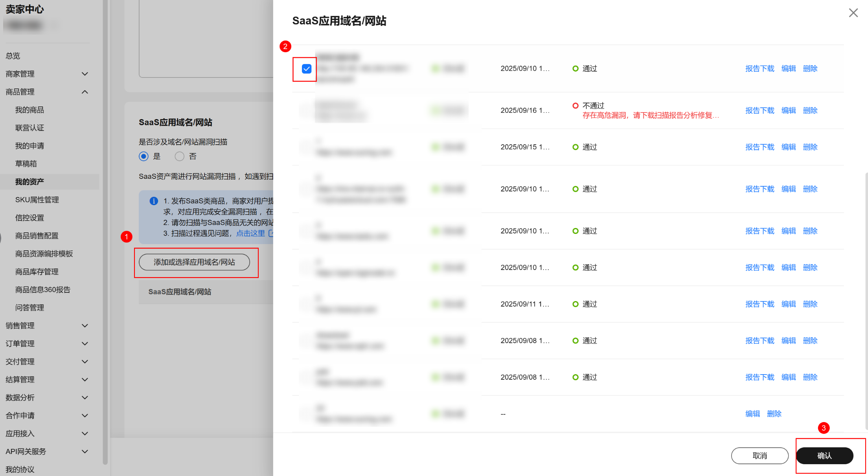The height and width of the screenshot is (476, 868).
Task: Click the 确认 confirm button
Action: (x=824, y=456)
